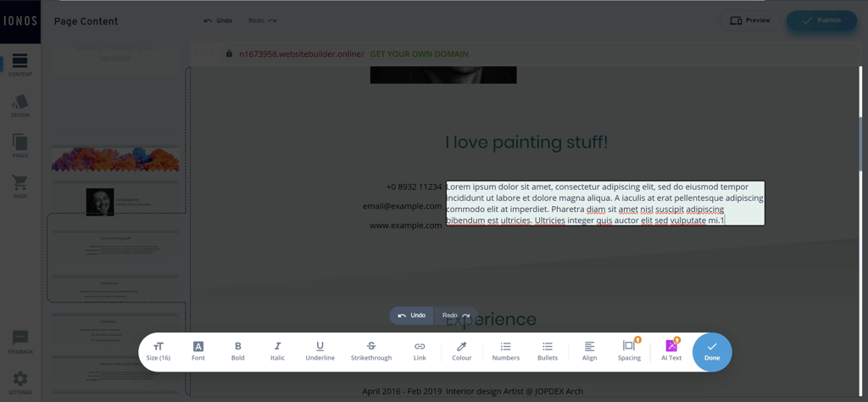This screenshot has width=868, height=402.
Task: Click Undo in the floating pill
Action: click(412, 315)
